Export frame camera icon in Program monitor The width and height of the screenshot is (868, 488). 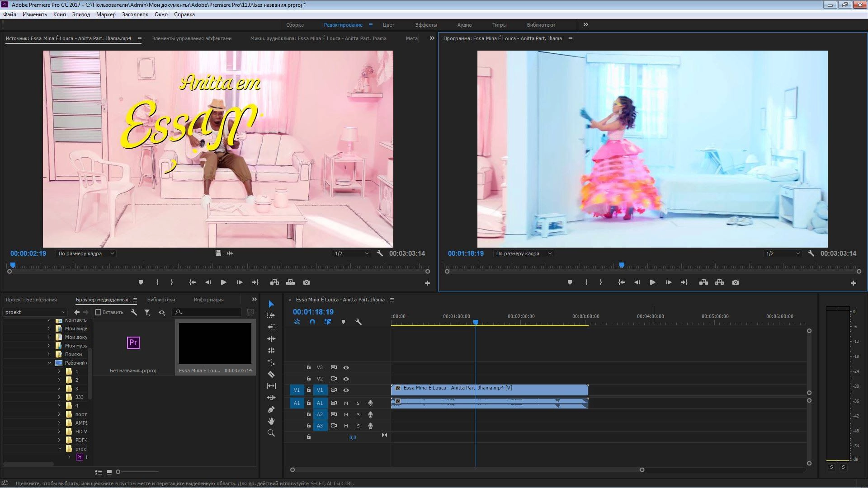pyautogui.click(x=736, y=282)
